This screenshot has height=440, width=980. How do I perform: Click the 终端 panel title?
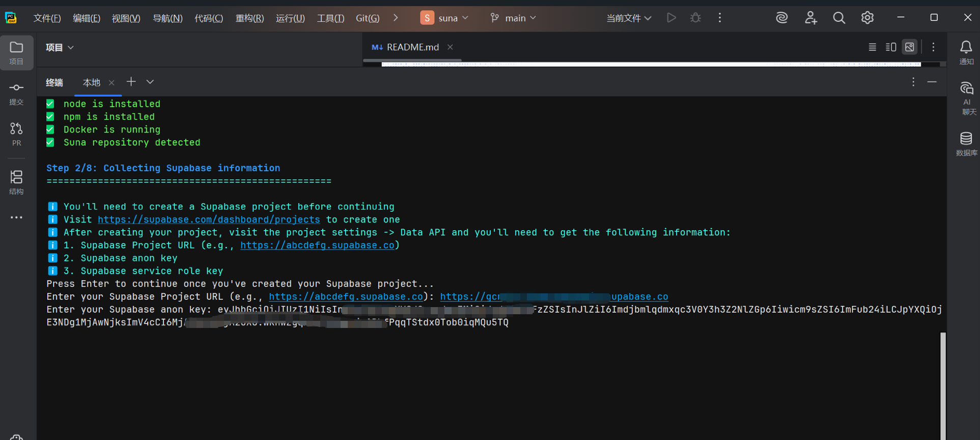(x=54, y=82)
